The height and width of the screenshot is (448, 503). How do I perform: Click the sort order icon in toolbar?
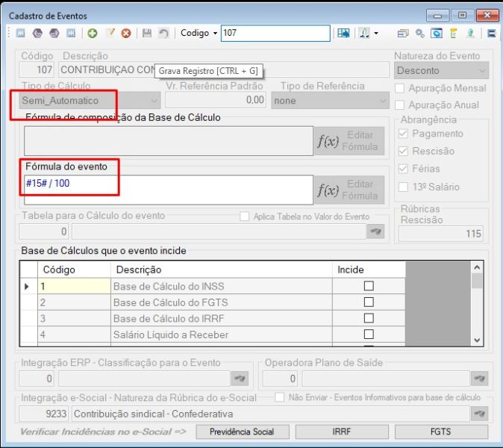click(364, 33)
